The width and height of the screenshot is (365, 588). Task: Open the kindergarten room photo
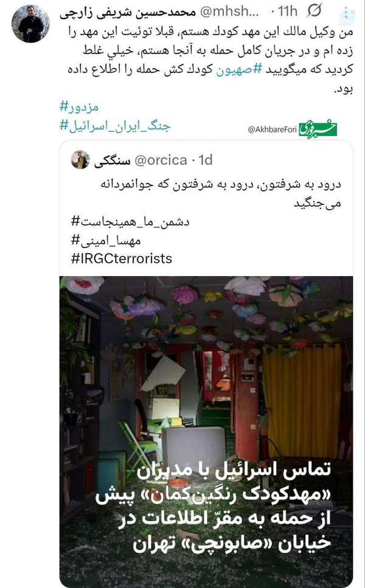pos(206,431)
